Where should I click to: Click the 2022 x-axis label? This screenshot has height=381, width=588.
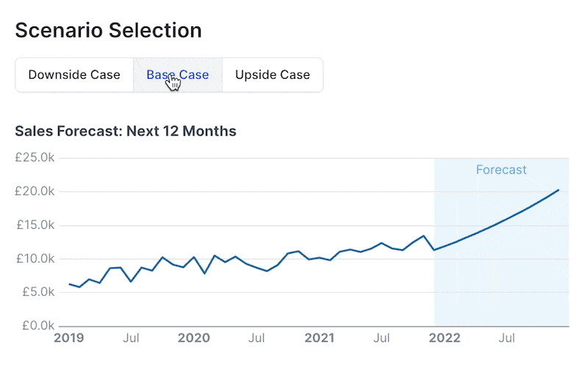[445, 339]
